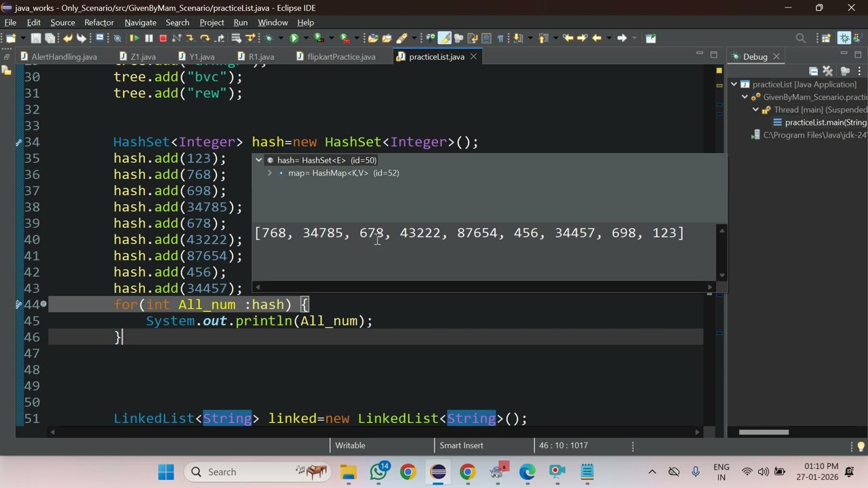Click the Back navigation arrow in toolbar
868x488 pixels.
point(597,38)
